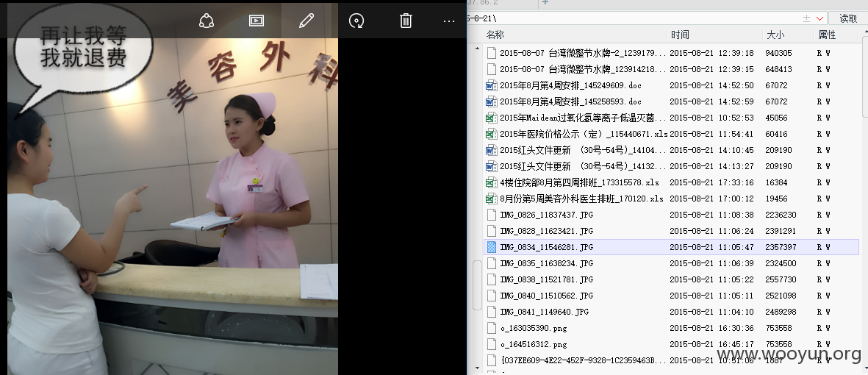868x375 pixels.
Task: Click size value 2521098
Action: pyautogui.click(x=781, y=296)
